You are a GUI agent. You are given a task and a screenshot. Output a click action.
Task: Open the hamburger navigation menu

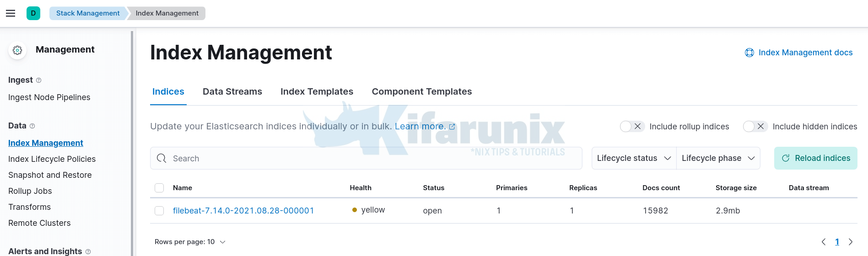(x=11, y=13)
